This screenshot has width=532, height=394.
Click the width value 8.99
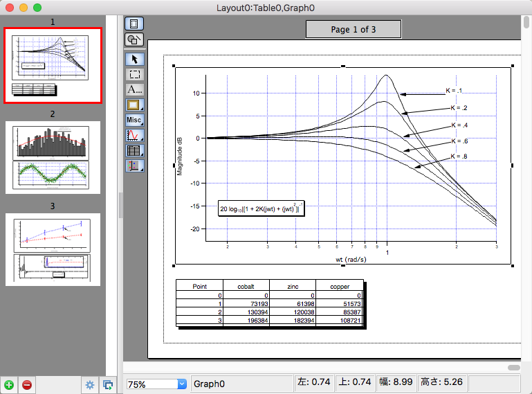point(396,382)
